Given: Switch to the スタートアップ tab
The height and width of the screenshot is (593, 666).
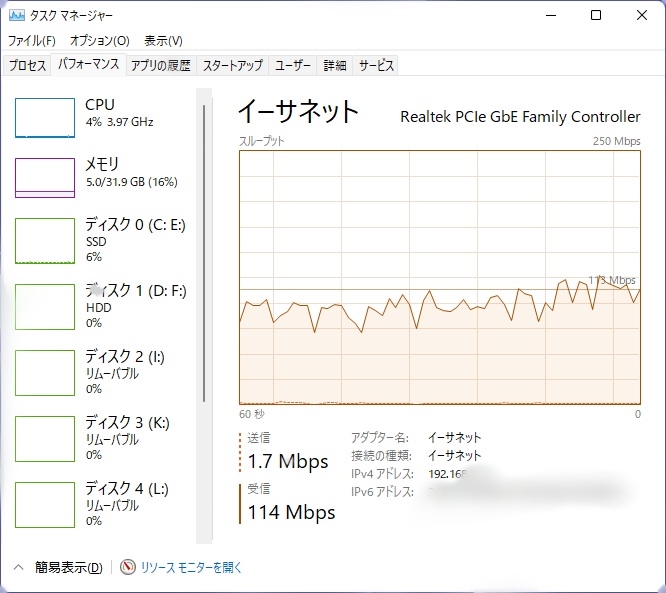Looking at the screenshot, I should point(233,66).
